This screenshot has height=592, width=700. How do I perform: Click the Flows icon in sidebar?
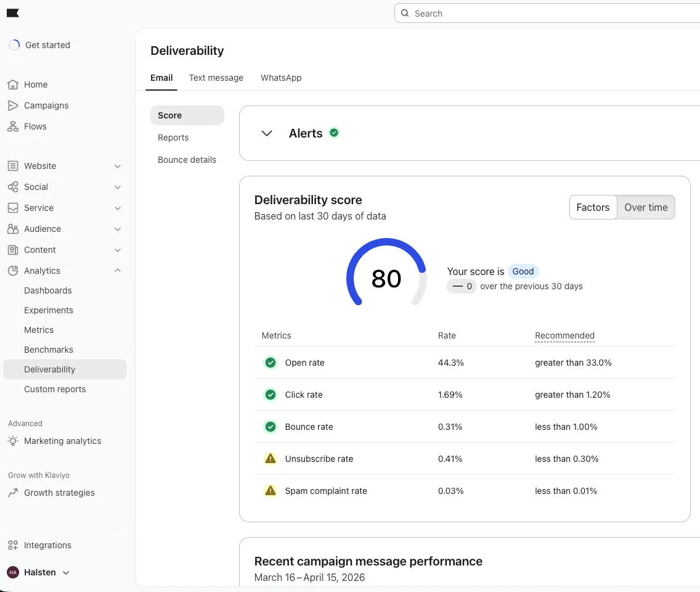(x=13, y=126)
